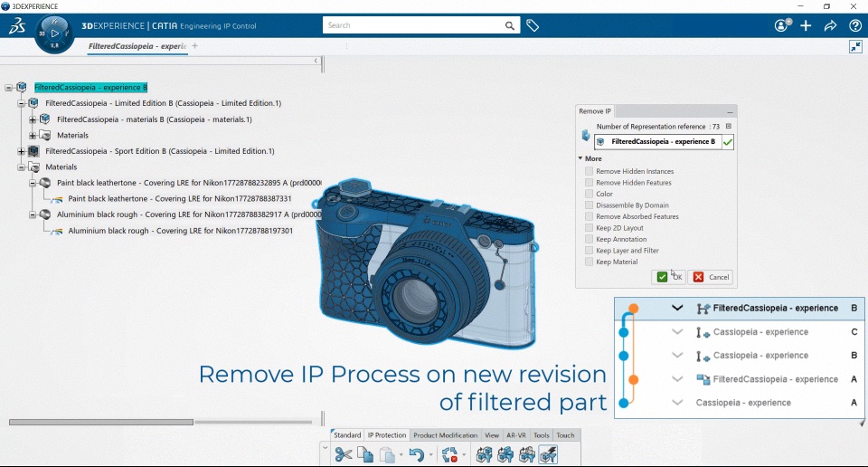Click the representation selector icon in Remove IP

(x=586, y=135)
